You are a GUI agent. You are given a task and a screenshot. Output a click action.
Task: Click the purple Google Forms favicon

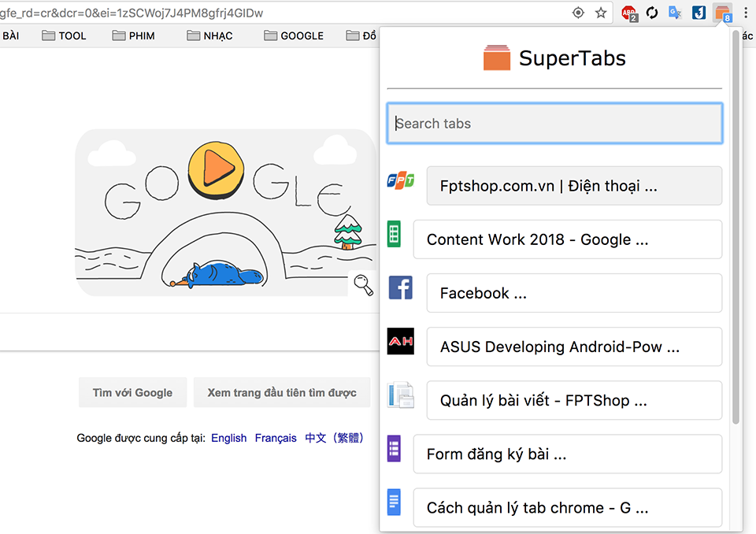click(394, 449)
